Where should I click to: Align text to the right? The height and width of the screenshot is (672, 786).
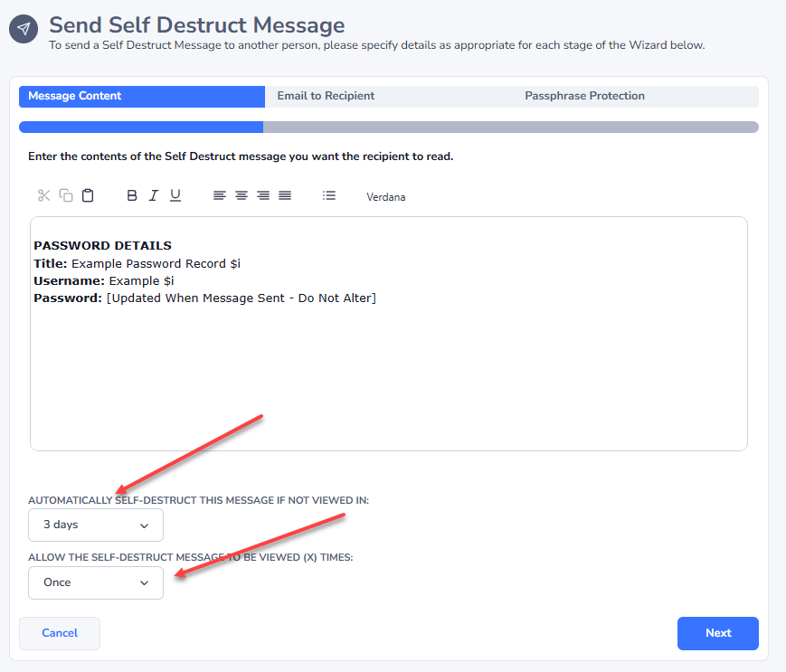tap(263, 195)
